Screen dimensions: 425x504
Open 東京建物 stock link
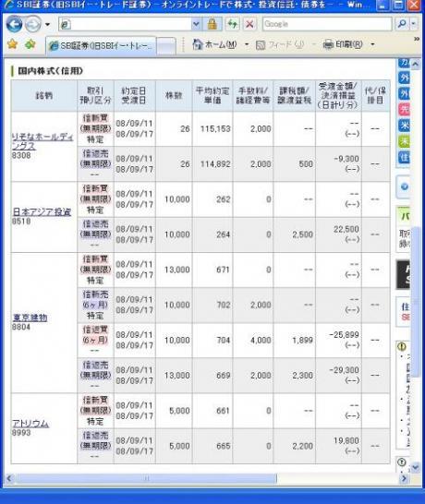tap(30, 318)
